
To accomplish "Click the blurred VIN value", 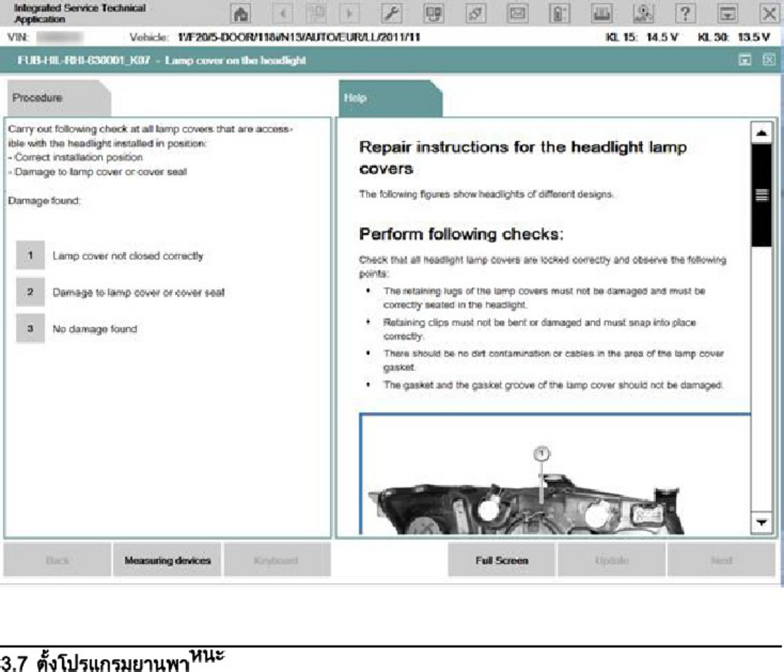I will tap(59, 37).
